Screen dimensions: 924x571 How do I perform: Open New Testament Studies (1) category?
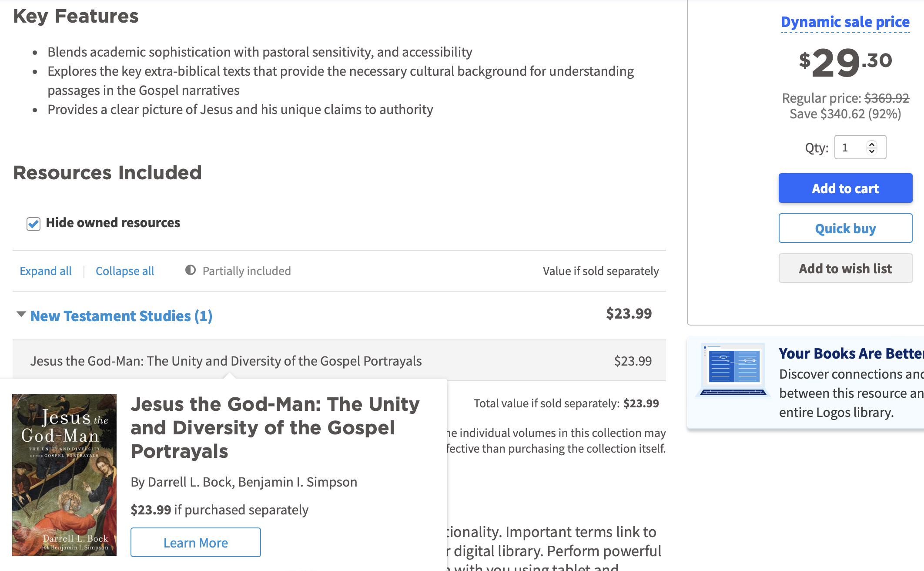(x=121, y=316)
